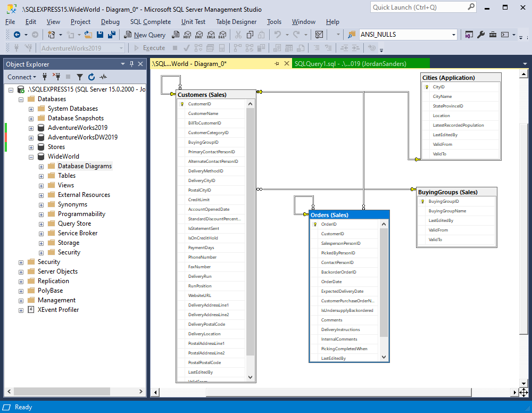Click the Database Engine Query icon
Image resolution: width=532 pixels, height=413 pixels.
point(176,35)
